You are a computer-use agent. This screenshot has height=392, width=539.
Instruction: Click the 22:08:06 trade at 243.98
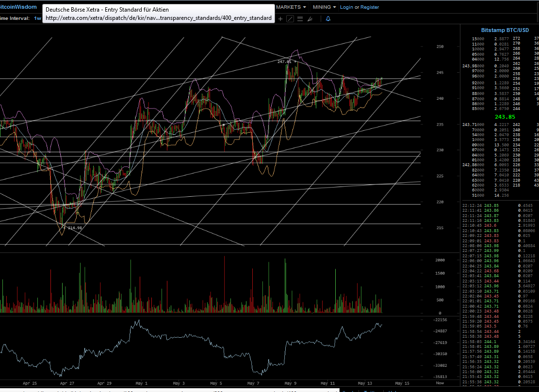tap(499, 246)
